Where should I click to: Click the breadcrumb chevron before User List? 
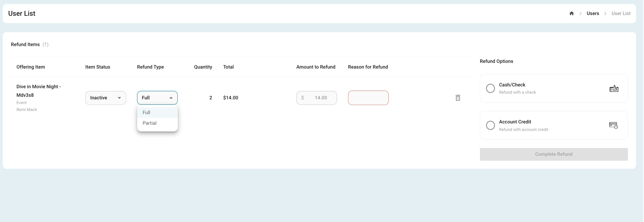(x=605, y=13)
